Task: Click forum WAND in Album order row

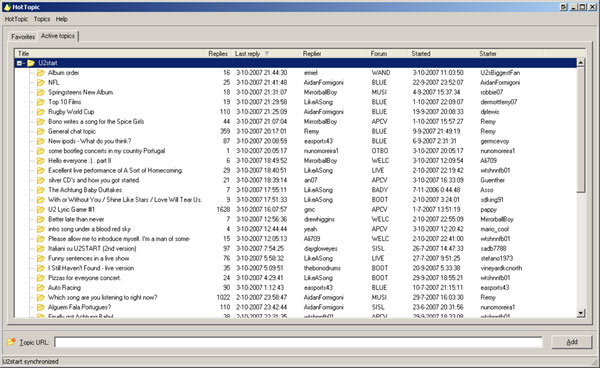Action: [381, 73]
